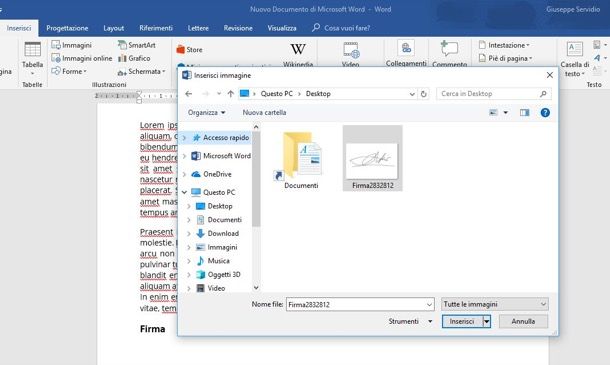This screenshot has height=365, width=610.
Task: Switch to the Progettazione ribbon tab
Action: [67, 28]
